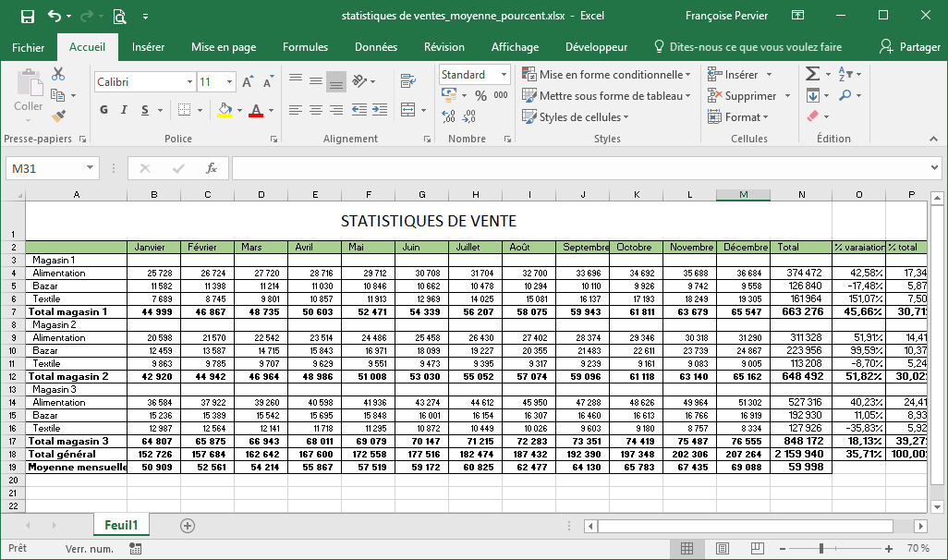
Task: Save the workbook with the floppy icon
Action: tap(27, 16)
